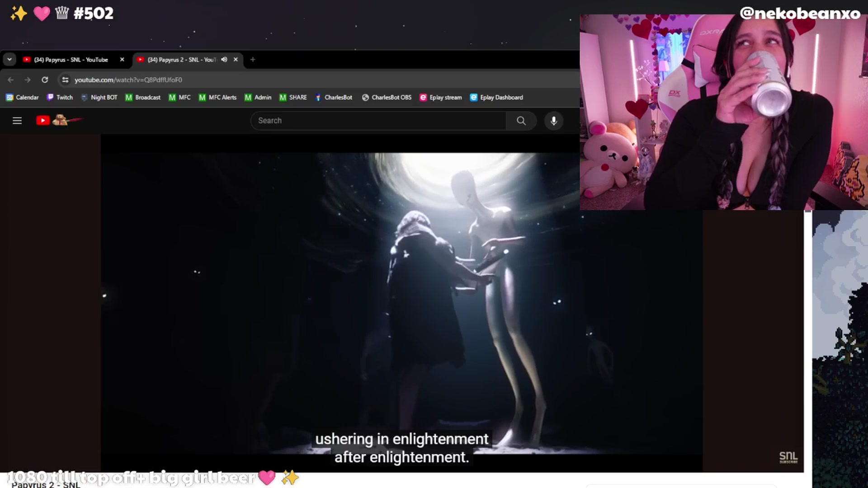Screen dimensions: 868x488
Task: Close the Papyrus 2 - SNL tab
Action: pyautogui.click(x=236, y=60)
